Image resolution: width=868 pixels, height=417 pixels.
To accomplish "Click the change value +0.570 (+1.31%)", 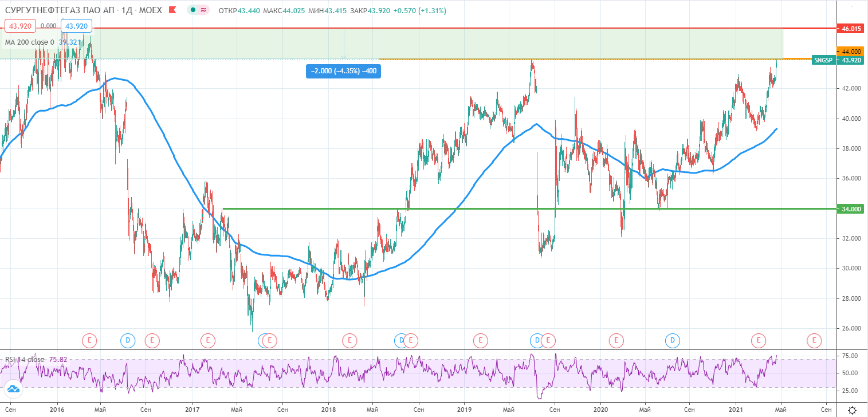I will [x=421, y=11].
